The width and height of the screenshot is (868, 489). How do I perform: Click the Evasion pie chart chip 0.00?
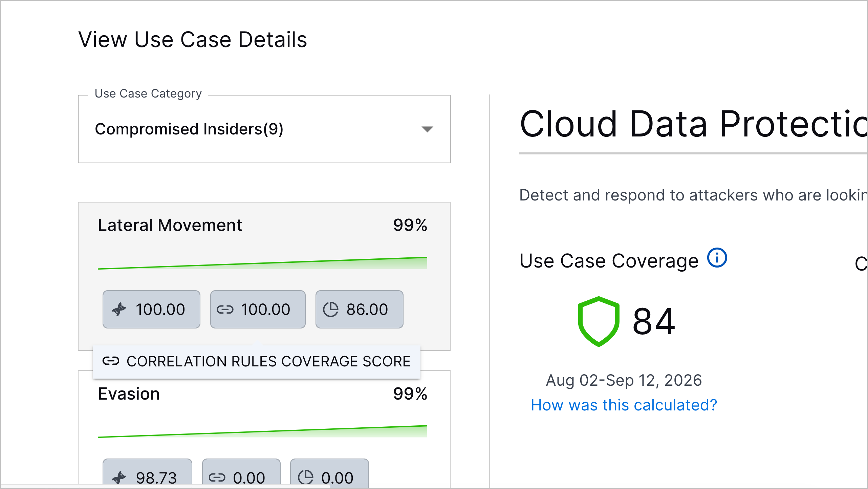tap(329, 473)
